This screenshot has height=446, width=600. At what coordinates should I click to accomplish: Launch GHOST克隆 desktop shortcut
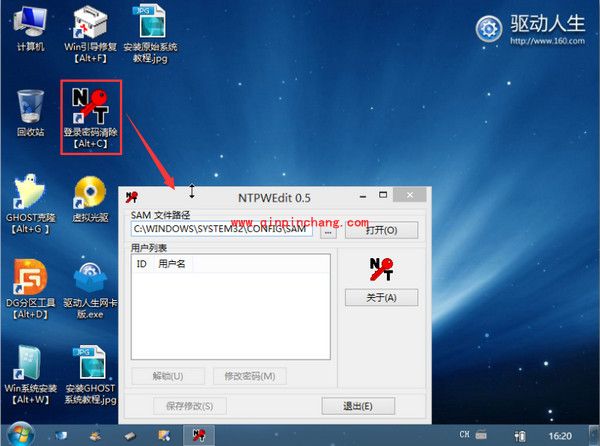pyautogui.click(x=30, y=204)
